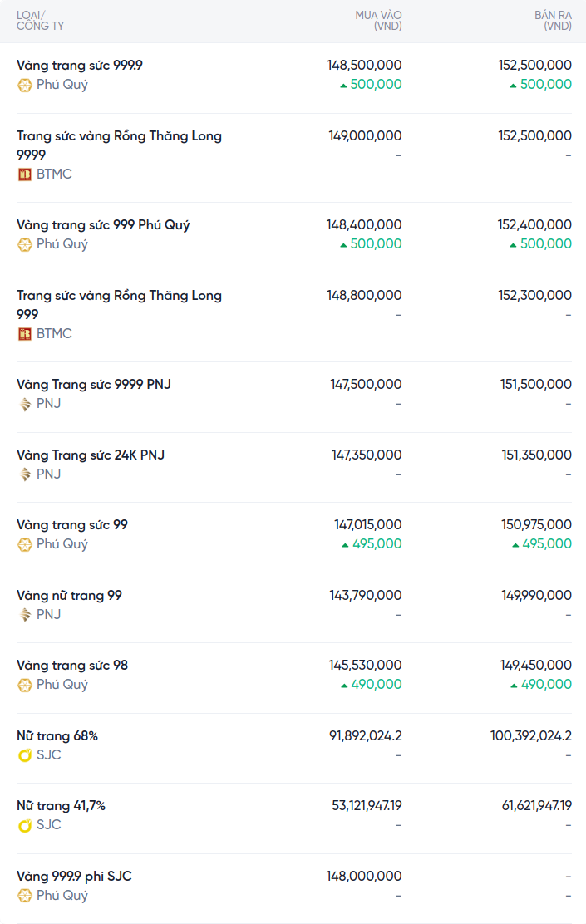
Task: Click green up arrow beside sell change for Vàng trang sức 98
Action: pyautogui.click(x=515, y=686)
